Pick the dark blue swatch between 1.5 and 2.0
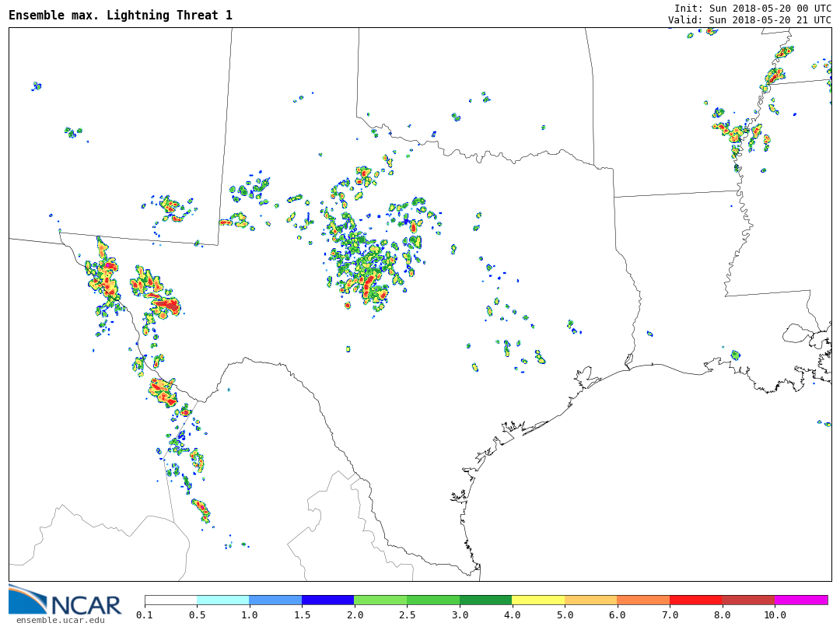 [x=327, y=600]
